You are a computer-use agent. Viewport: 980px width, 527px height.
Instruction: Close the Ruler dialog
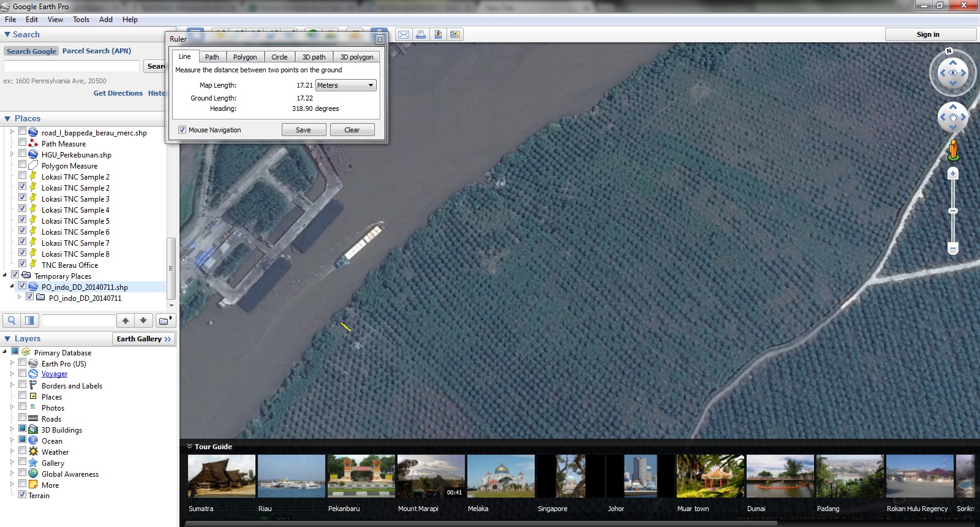point(380,39)
